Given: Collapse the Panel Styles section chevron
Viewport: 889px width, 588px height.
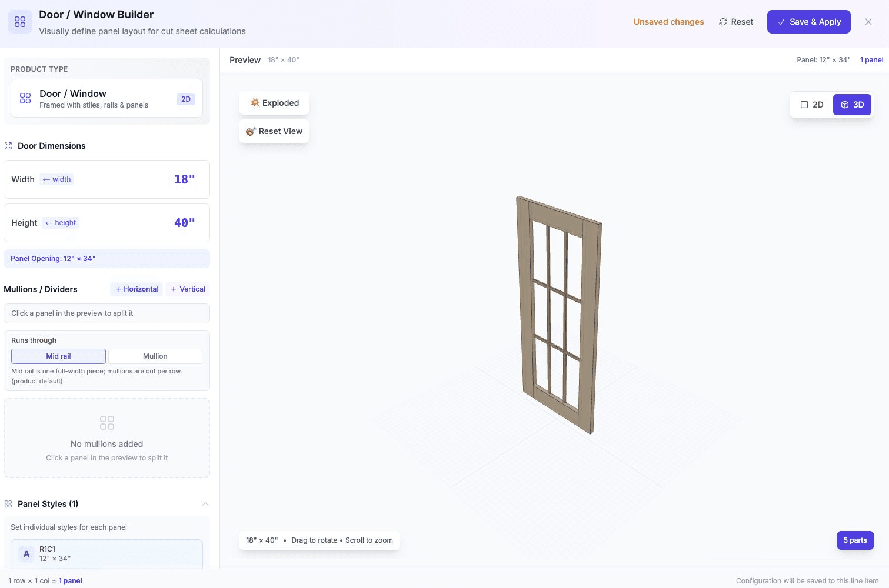Looking at the screenshot, I should pos(205,504).
